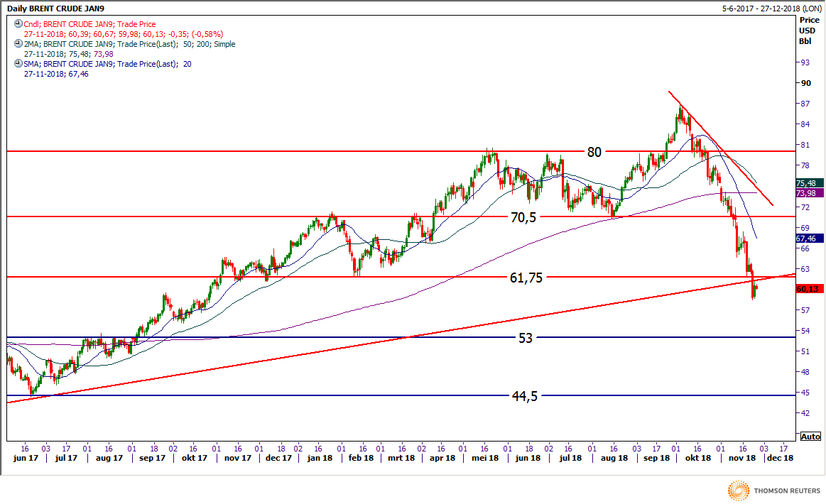Select the SMA Trade Price(Last) 20 legend line

coord(107,65)
